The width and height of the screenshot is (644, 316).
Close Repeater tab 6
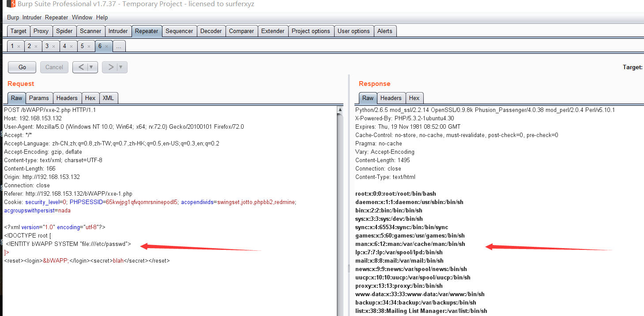(106, 46)
